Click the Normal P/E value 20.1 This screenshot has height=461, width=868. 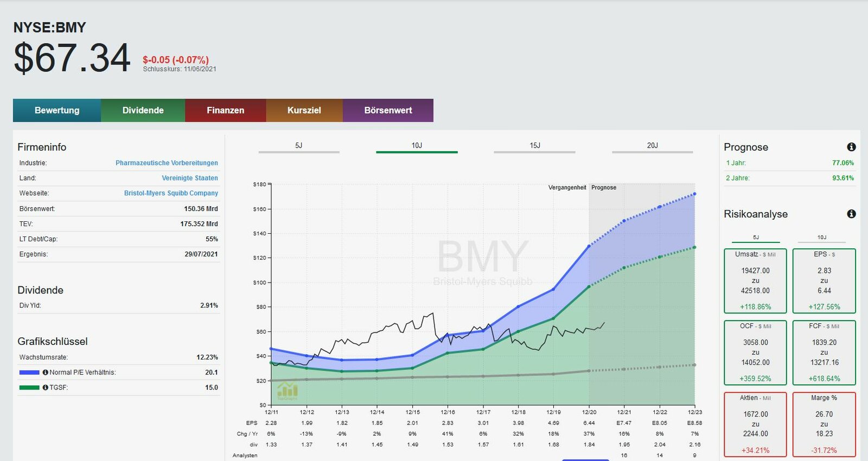(212, 373)
